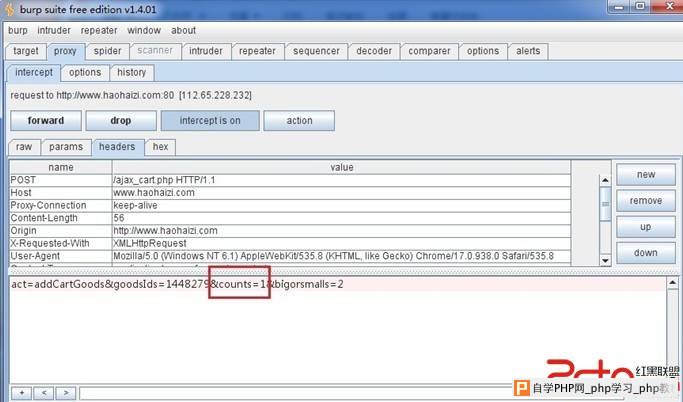Open the burp menu

coord(18,30)
